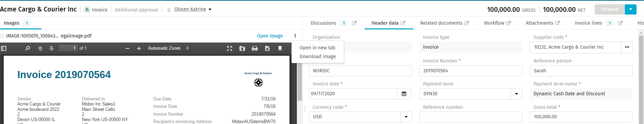The width and height of the screenshot is (644, 124).
Task: Pop out Related documents panel
Action: point(467,23)
